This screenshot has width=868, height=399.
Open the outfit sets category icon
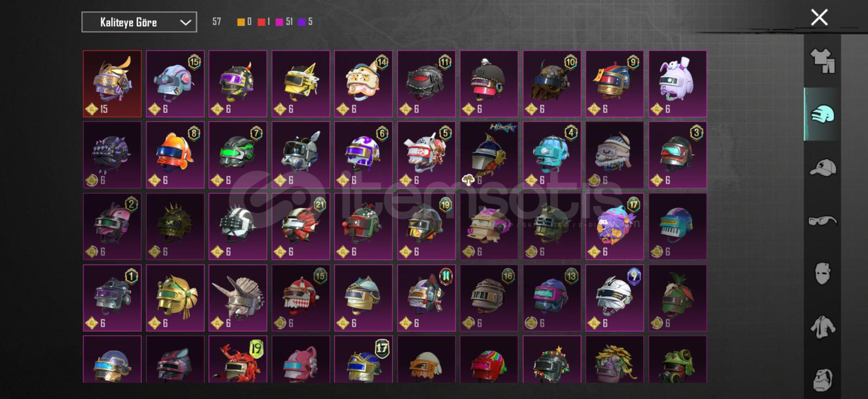tap(822, 61)
